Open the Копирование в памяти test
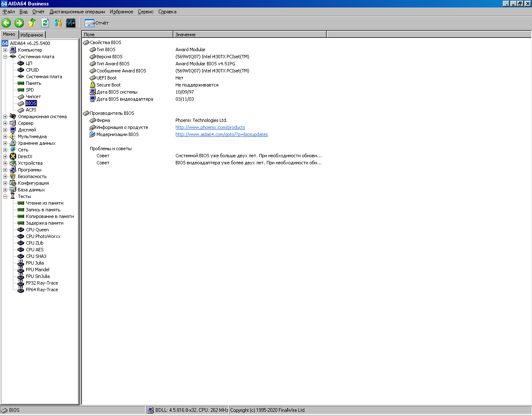532x416 pixels. click(50, 216)
